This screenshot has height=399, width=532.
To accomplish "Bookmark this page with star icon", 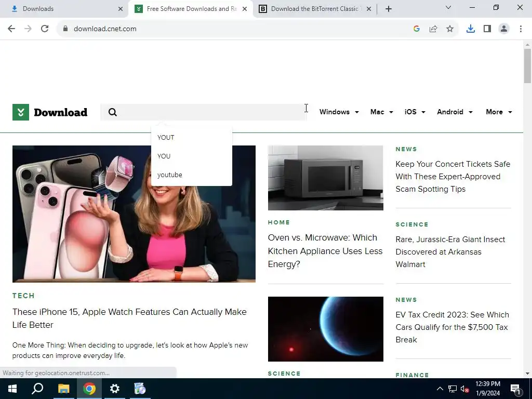I will coord(450,29).
